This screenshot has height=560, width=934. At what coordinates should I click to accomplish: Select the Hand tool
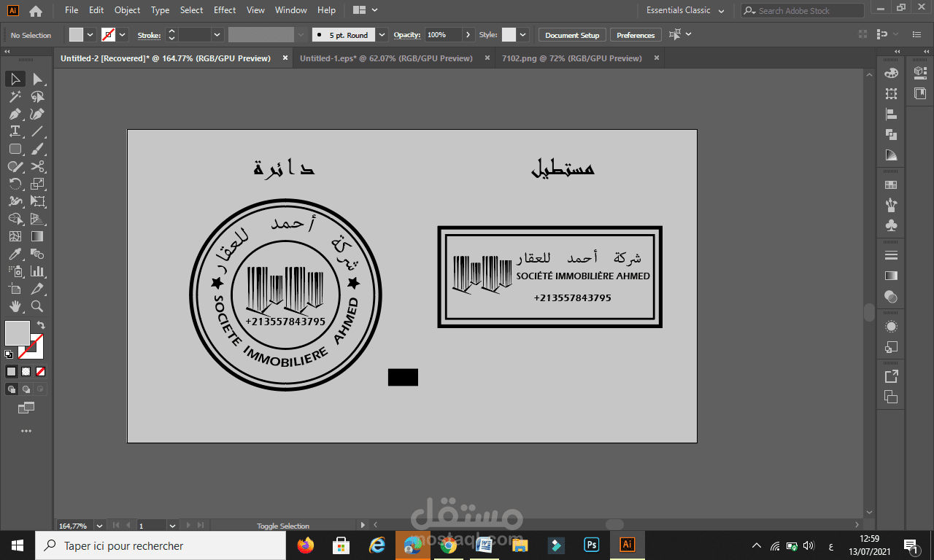tap(15, 306)
